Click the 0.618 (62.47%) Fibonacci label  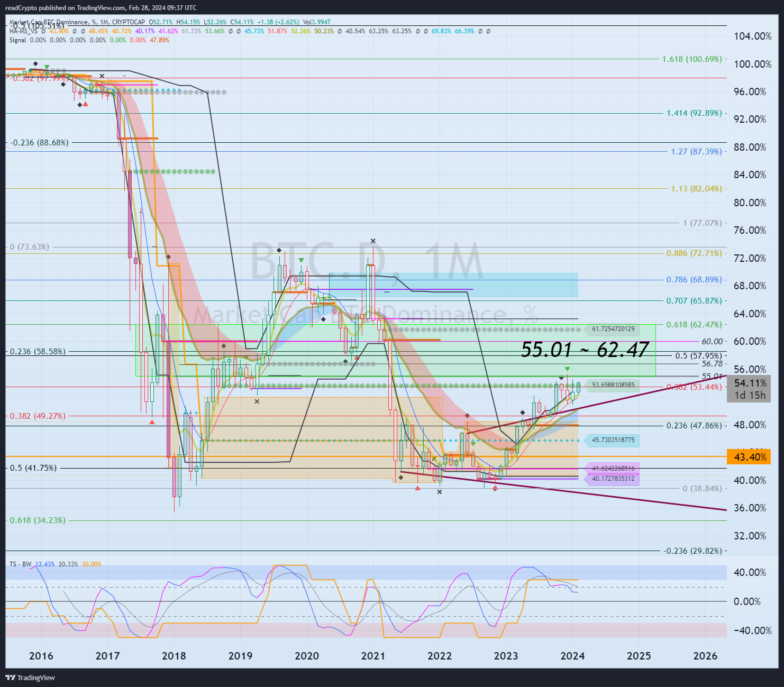click(694, 324)
